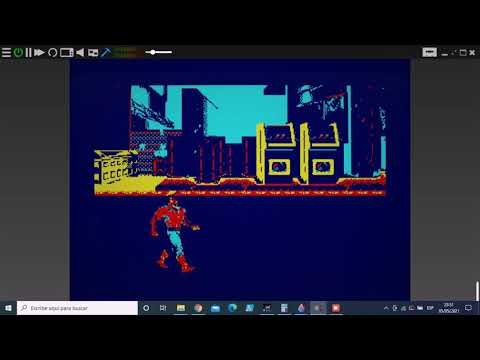
Task: Open the cassette tape icon
Action: tap(93, 53)
